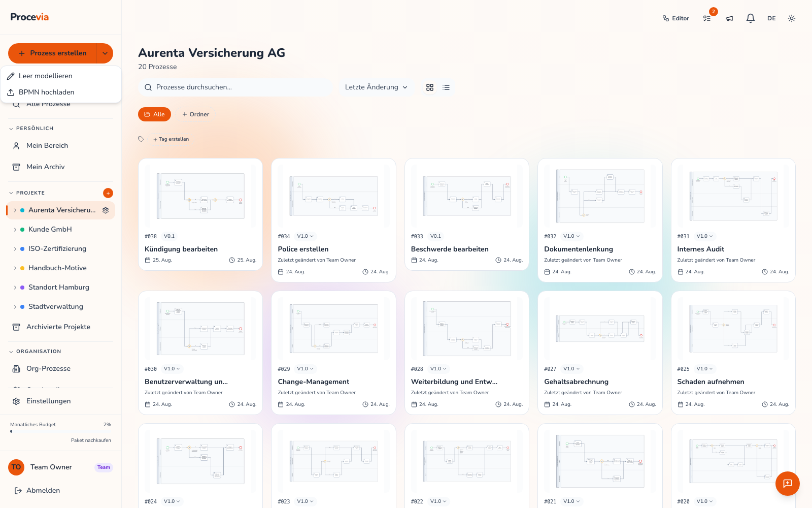Click the Procevia logo
812x508 pixels.
(29, 17)
